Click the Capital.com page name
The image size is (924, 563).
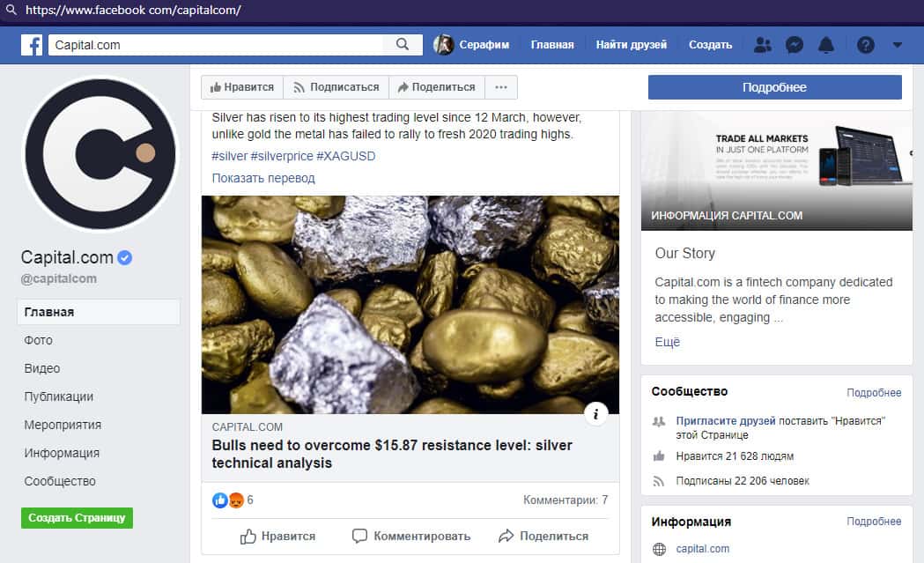coord(67,257)
